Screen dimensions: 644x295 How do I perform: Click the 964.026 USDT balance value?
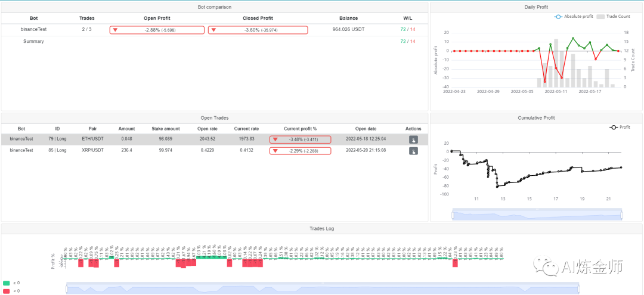pos(348,30)
